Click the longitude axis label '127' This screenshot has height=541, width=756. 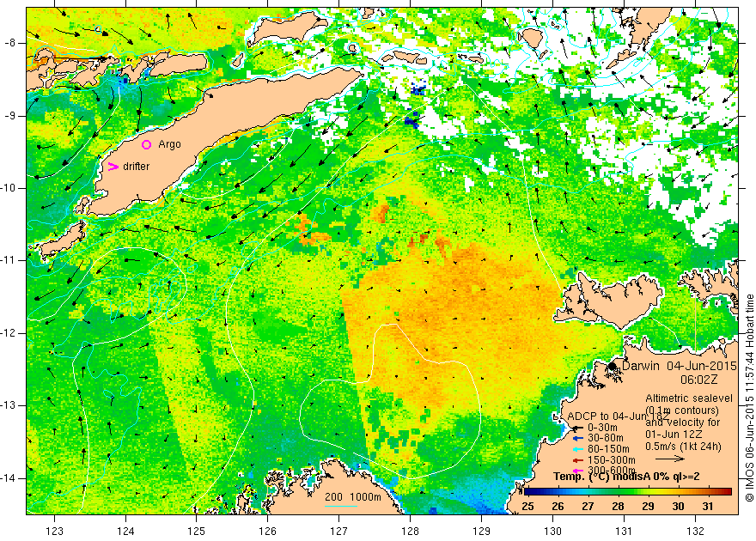pos(339,531)
